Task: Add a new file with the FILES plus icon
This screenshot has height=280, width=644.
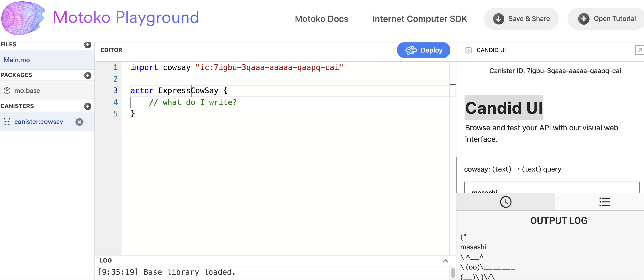Action: point(87,45)
